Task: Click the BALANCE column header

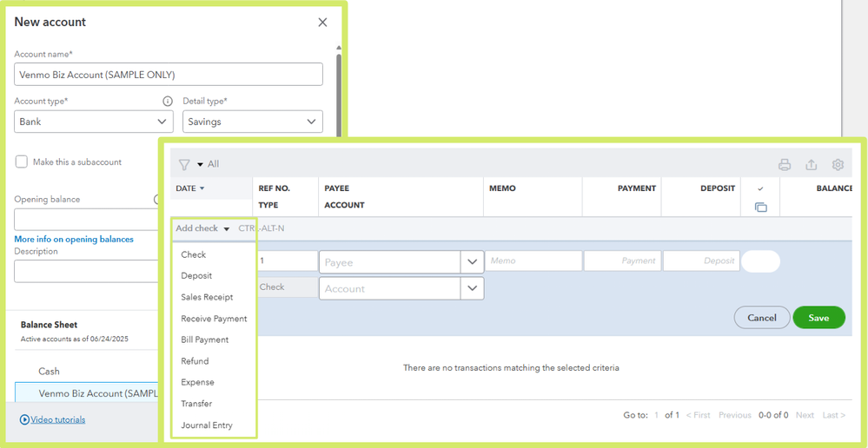Action: [x=834, y=188]
